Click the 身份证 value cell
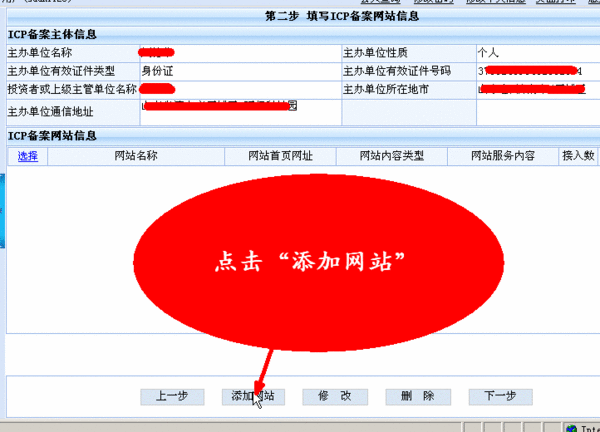 241,71
